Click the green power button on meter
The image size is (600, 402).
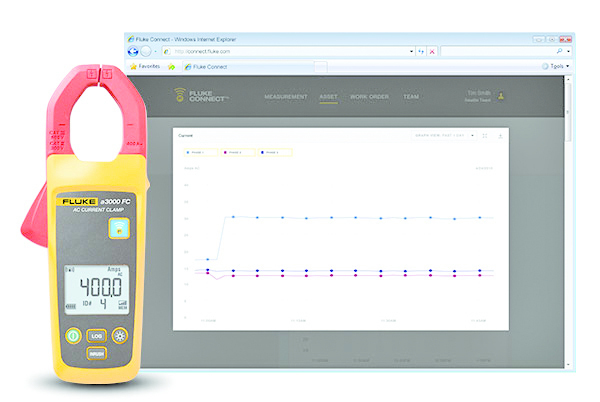point(73,336)
